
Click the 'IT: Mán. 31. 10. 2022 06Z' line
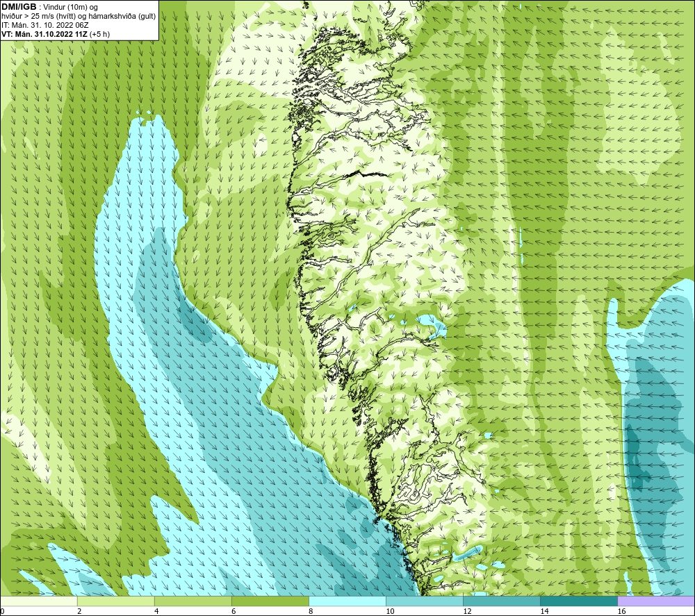(x=44, y=25)
